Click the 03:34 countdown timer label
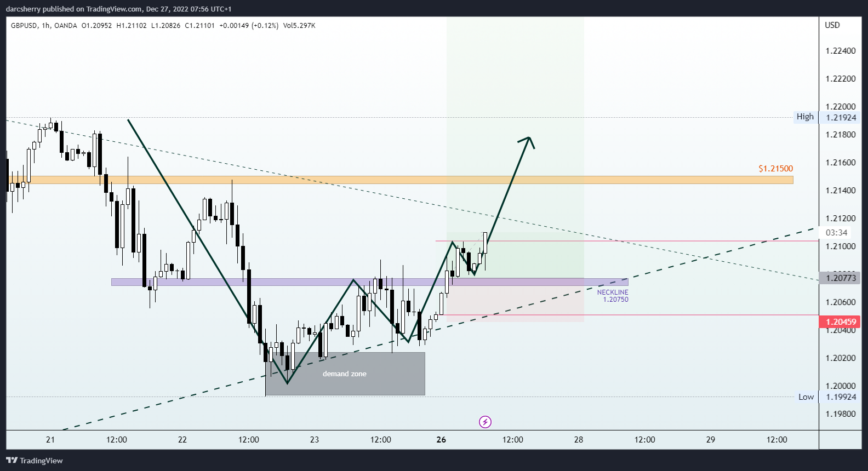The image size is (868, 471). 836,233
